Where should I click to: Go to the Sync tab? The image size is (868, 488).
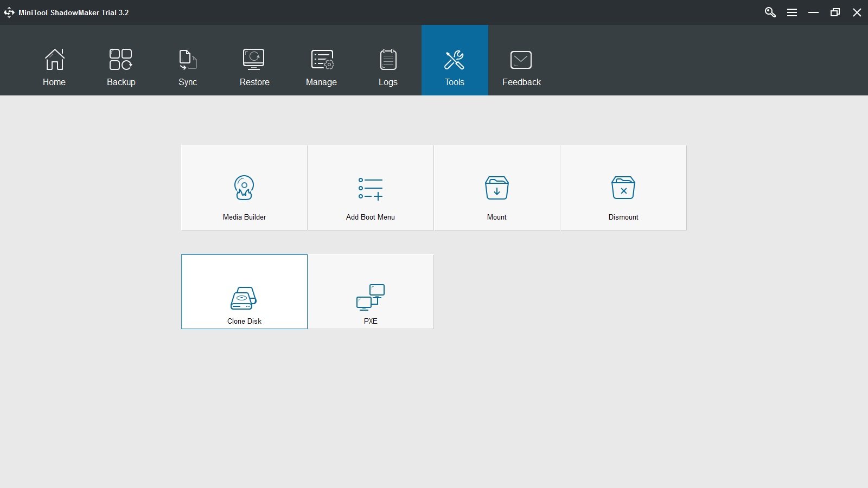click(188, 60)
